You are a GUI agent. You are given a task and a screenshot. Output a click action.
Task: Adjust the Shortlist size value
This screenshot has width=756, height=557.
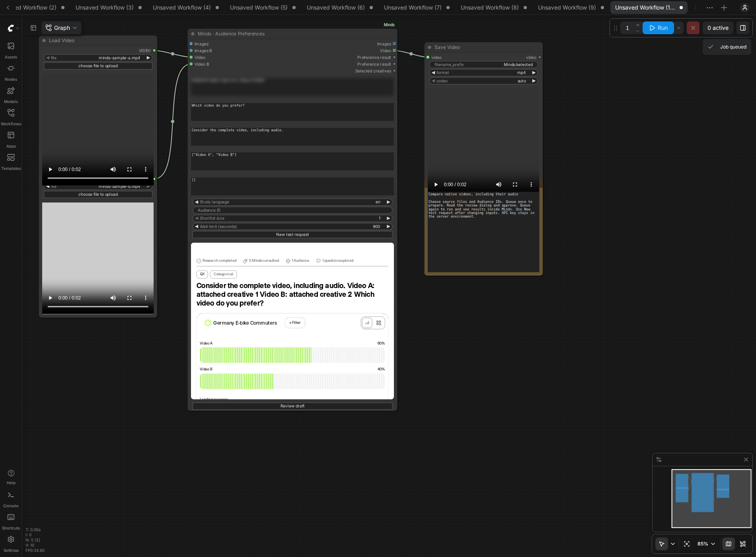(292, 218)
